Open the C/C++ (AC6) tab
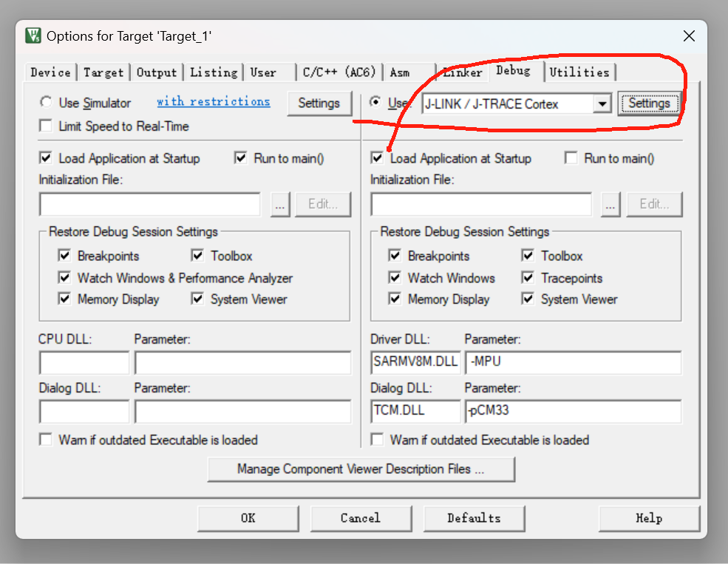 click(x=339, y=72)
